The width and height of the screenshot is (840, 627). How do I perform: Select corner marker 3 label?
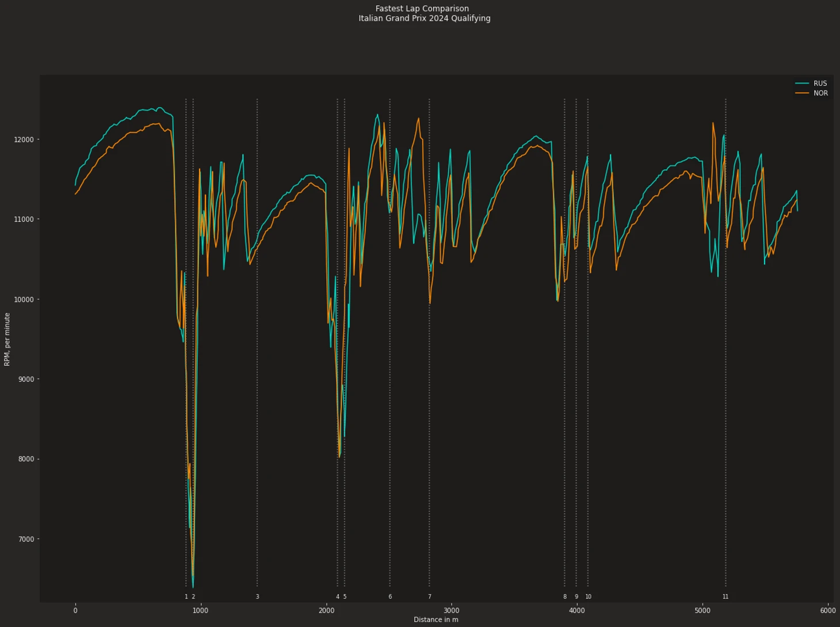(x=257, y=597)
